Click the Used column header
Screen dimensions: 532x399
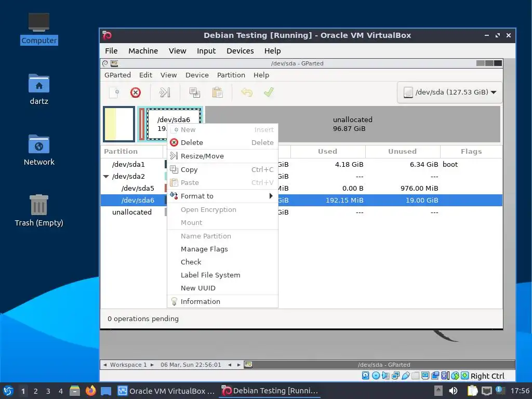click(x=328, y=152)
